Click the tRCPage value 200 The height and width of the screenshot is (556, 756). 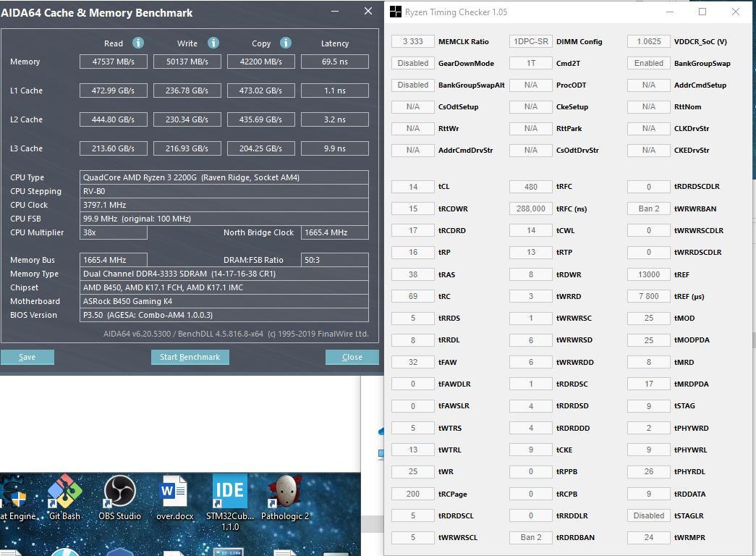pos(412,494)
